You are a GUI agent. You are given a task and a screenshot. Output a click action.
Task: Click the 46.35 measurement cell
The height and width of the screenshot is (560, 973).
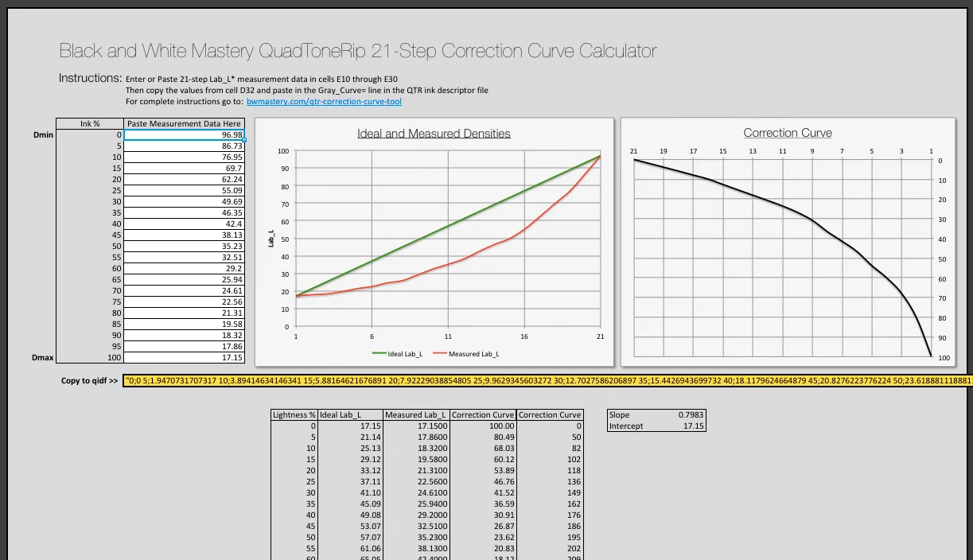pos(185,213)
